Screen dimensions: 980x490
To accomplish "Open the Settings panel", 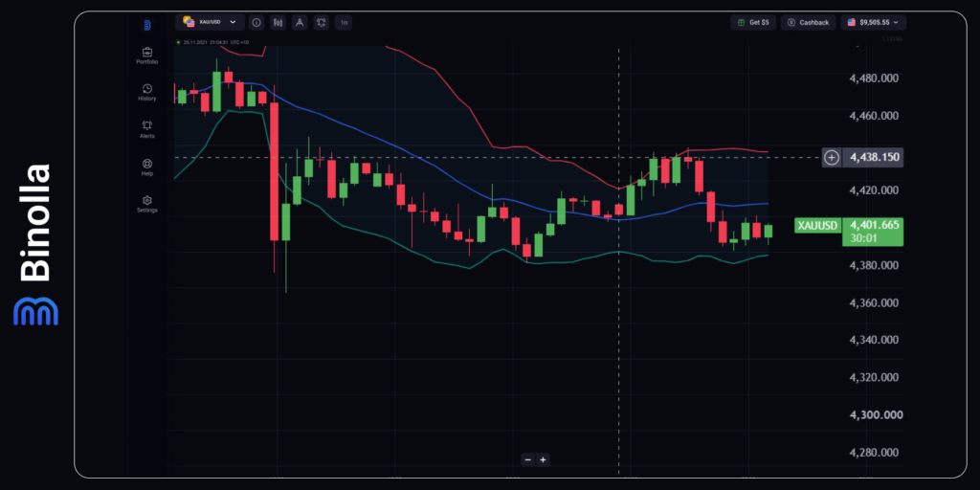I will [146, 204].
